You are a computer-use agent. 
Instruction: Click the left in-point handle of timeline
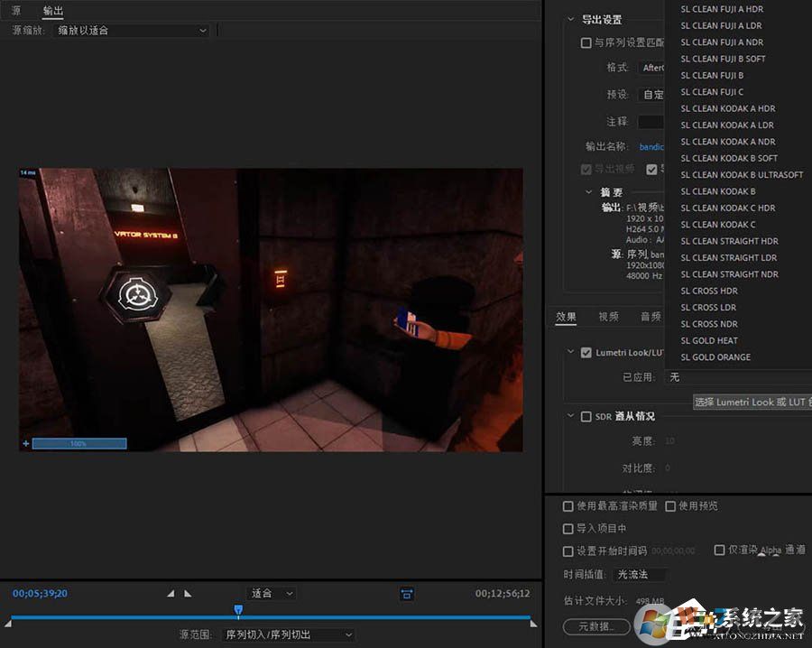[9, 623]
